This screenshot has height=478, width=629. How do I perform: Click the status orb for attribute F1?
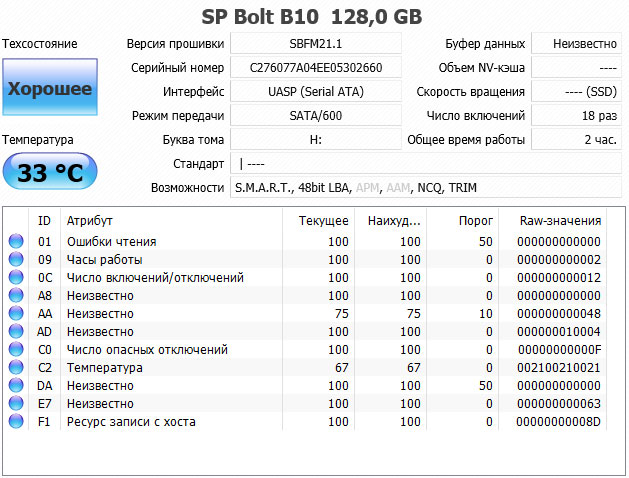[16, 421]
